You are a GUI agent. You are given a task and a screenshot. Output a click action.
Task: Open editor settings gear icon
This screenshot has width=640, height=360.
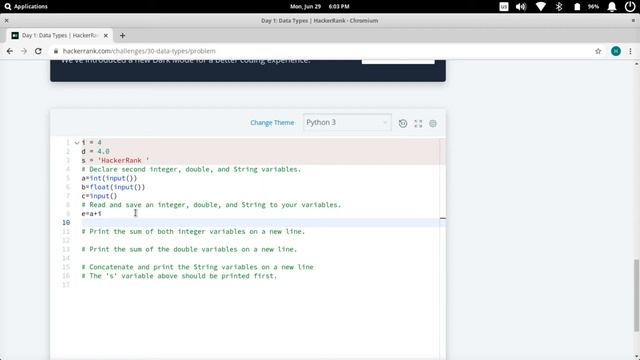(433, 123)
